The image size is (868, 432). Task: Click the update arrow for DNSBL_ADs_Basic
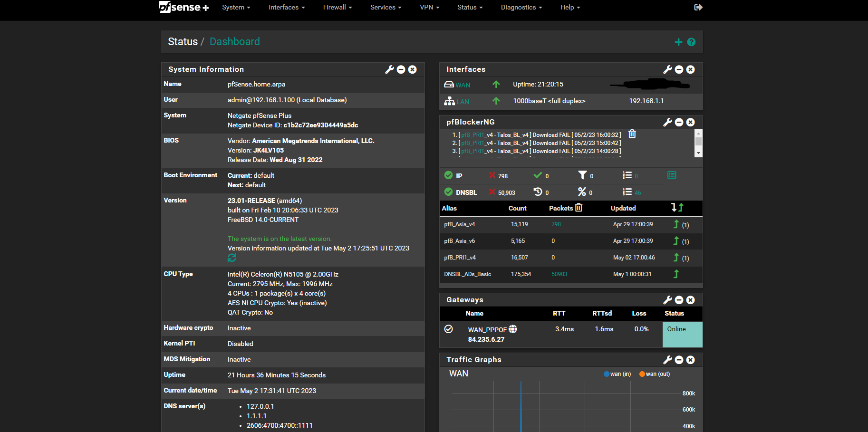[x=676, y=274]
